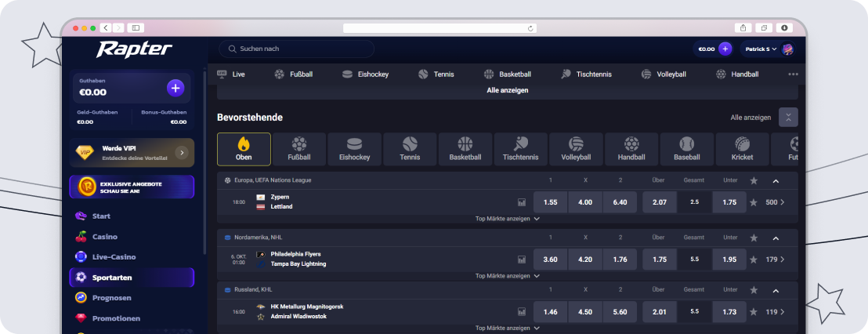This screenshot has height=334, width=868.
Task: Click the user avatar icon
Action: coord(787,49)
